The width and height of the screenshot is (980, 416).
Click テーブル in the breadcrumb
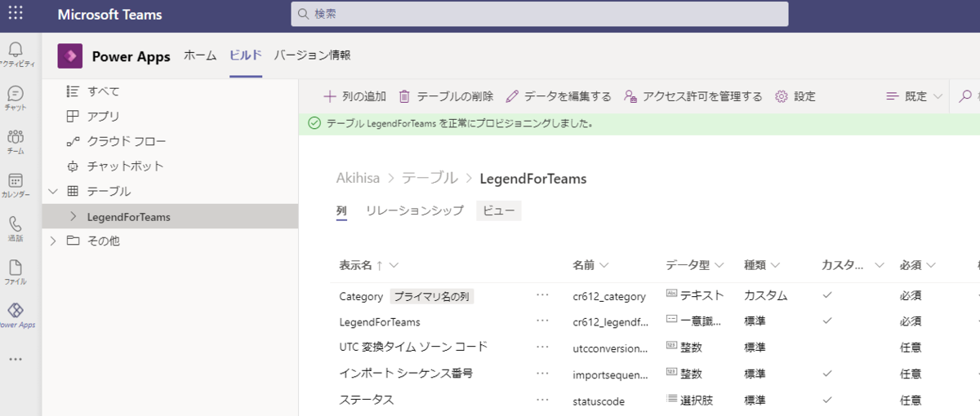click(x=430, y=178)
